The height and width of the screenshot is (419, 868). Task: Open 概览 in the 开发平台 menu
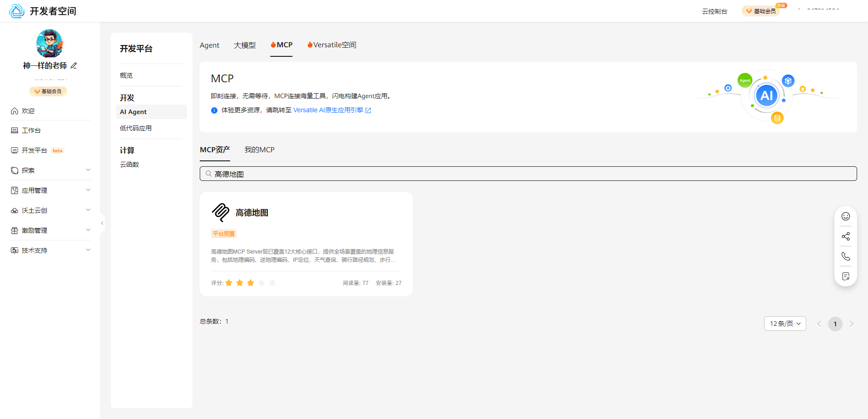(126, 75)
